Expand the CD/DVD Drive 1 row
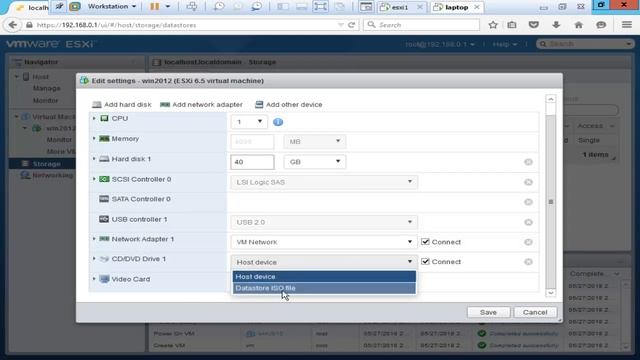Screen dimensions: 640x360 click(94, 259)
